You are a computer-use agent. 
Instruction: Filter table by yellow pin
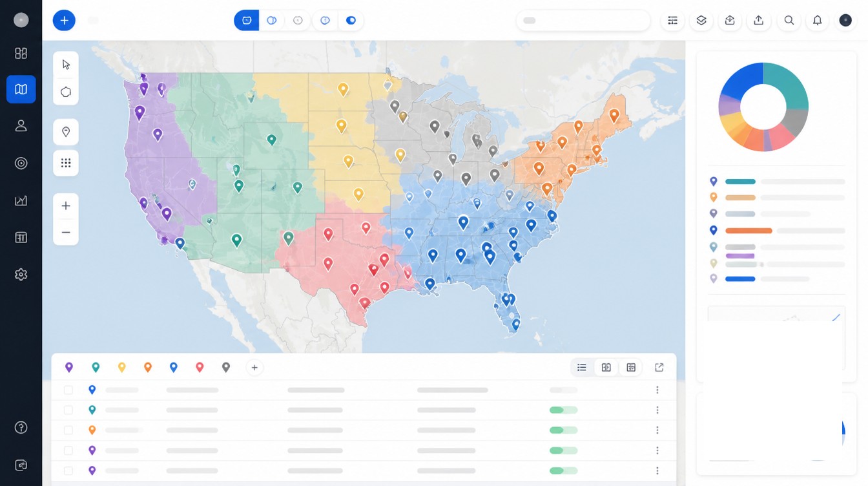pos(121,367)
